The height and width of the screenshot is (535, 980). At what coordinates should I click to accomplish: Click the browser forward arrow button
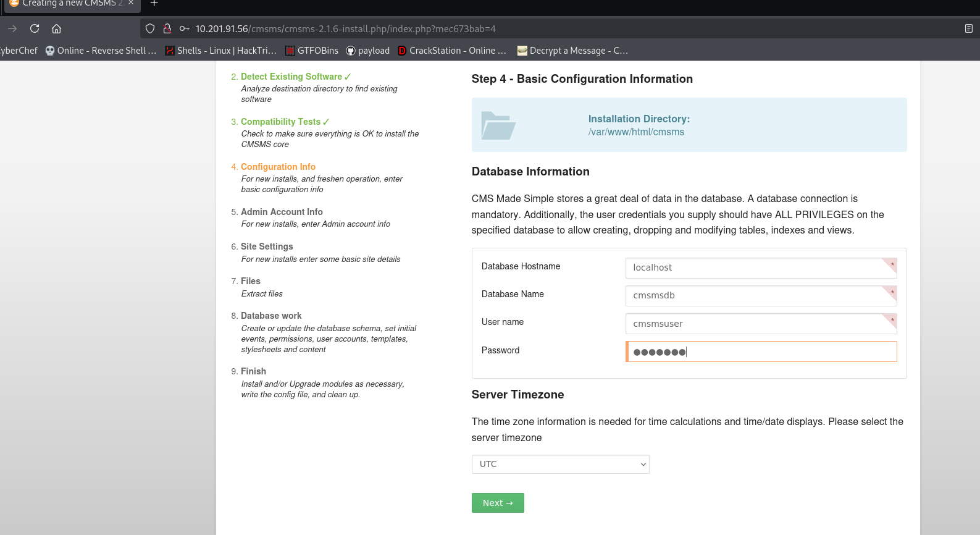pyautogui.click(x=12, y=28)
